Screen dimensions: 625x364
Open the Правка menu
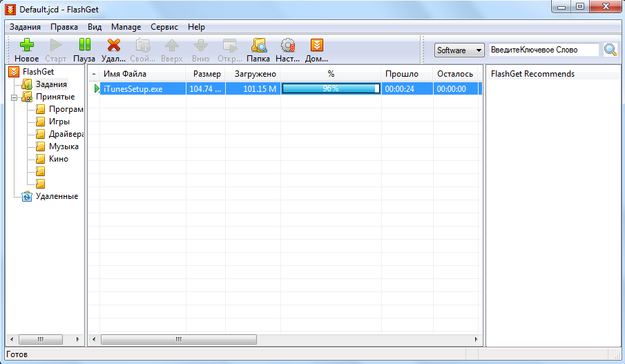tap(64, 27)
